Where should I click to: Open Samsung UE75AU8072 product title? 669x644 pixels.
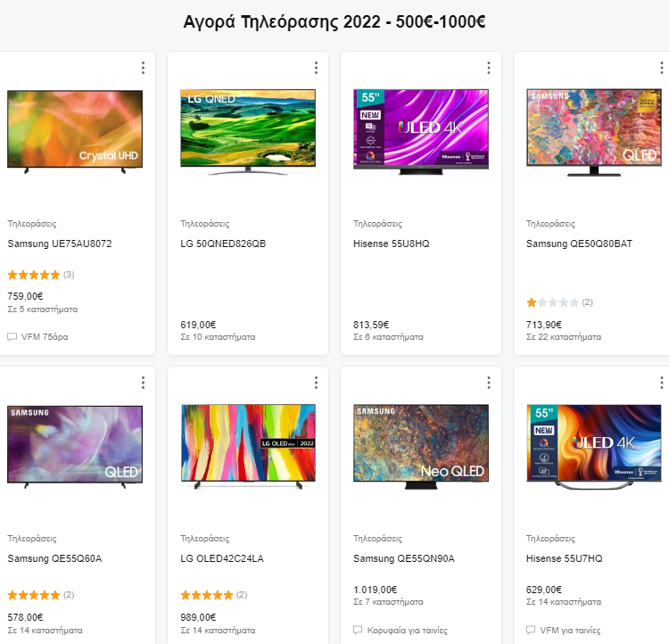click(60, 244)
